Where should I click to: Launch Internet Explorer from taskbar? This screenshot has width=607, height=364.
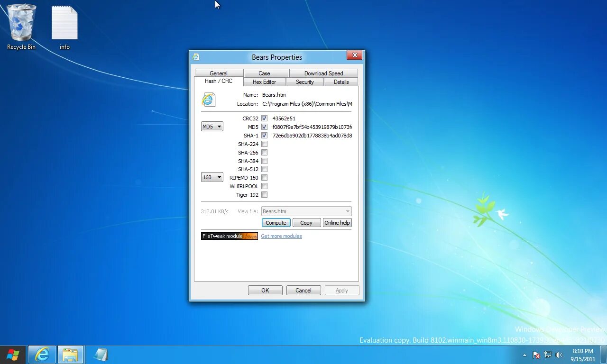point(42,355)
